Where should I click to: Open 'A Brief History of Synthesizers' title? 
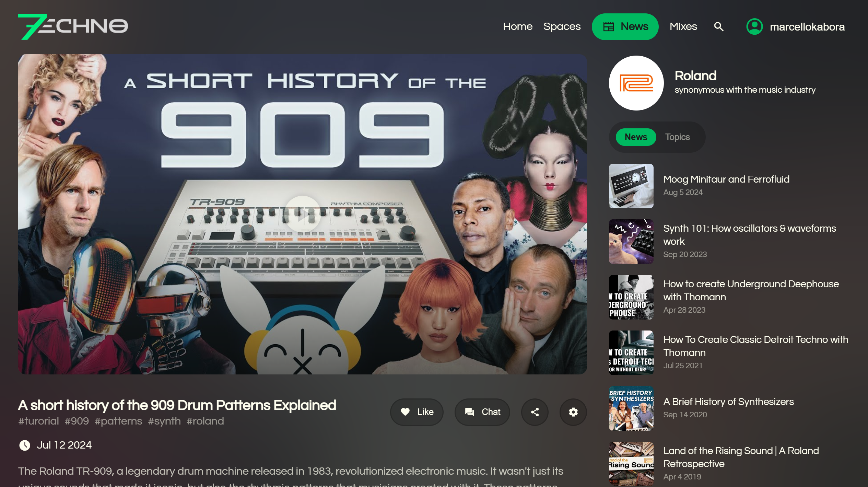tap(728, 402)
